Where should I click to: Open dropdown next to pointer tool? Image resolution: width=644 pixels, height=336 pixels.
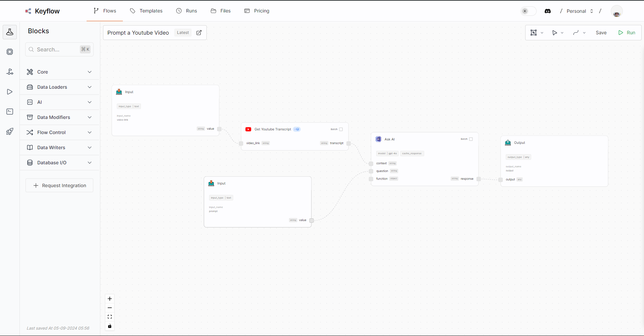pos(562,33)
